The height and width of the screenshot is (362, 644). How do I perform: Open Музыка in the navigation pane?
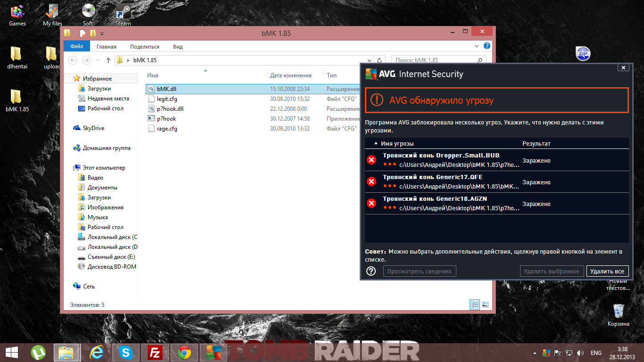tap(93, 217)
